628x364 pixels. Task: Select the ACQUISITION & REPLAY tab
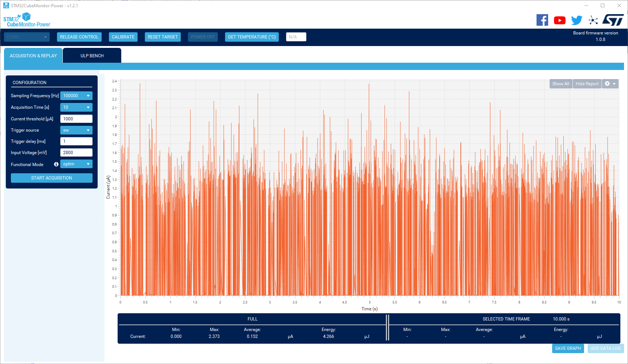point(33,56)
